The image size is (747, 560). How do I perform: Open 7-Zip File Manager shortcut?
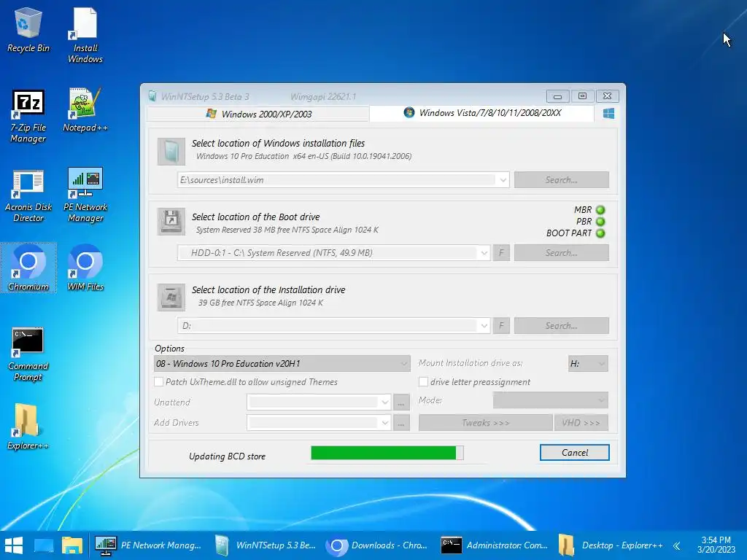(x=28, y=116)
